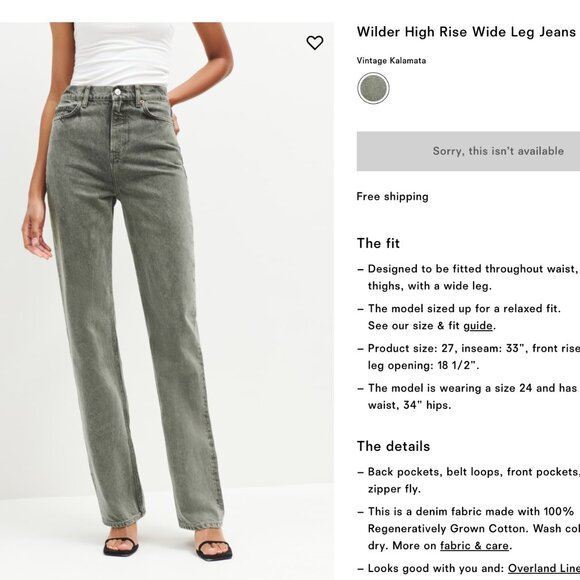Click the "leg opening: 18 1/2" line
The image size is (580, 580).
[424, 365]
